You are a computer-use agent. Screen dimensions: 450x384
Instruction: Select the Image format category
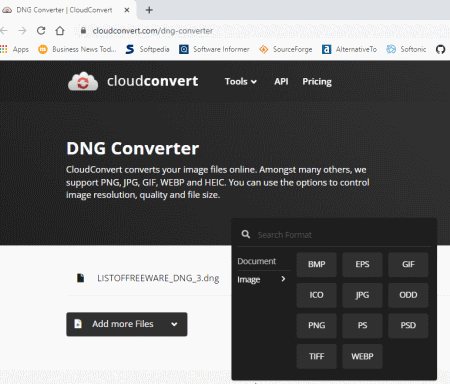pyautogui.click(x=249, y=279)
